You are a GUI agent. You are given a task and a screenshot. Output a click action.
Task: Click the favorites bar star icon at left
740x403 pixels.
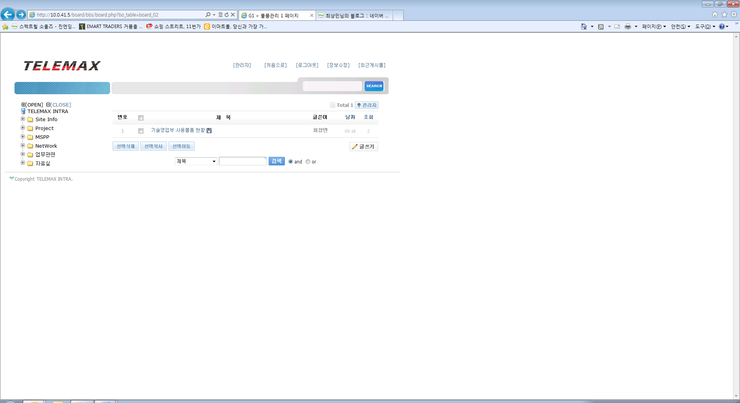pyautogui.click(x=5, y=27)
